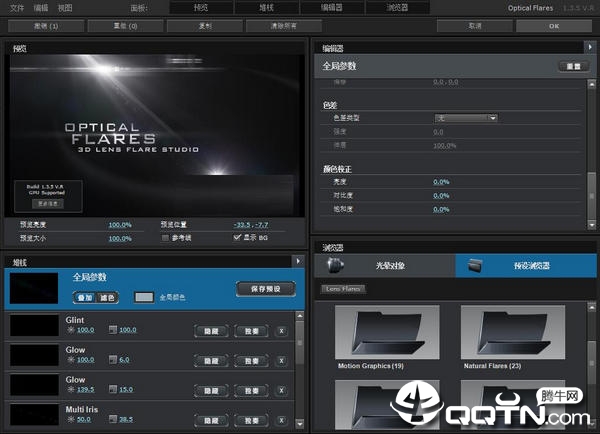Click the editor panel scrollbar down arrow
This screenshot has height=434, width=600.
(591, 225)
